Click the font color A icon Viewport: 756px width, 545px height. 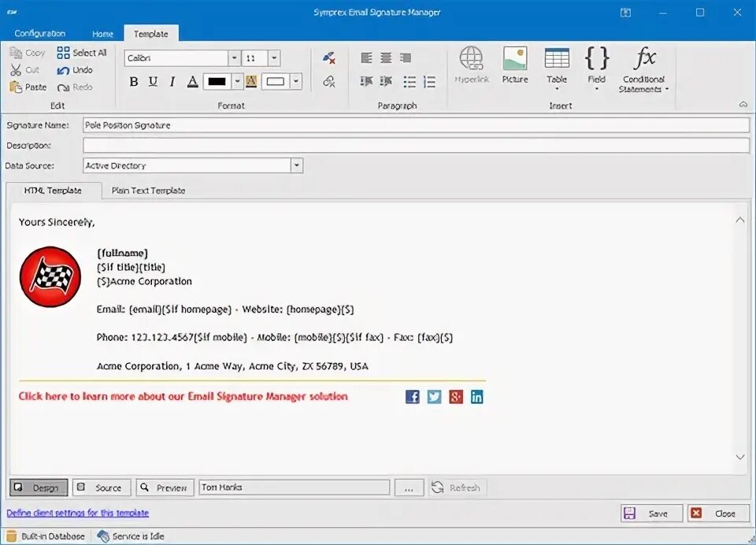(192, 81)
